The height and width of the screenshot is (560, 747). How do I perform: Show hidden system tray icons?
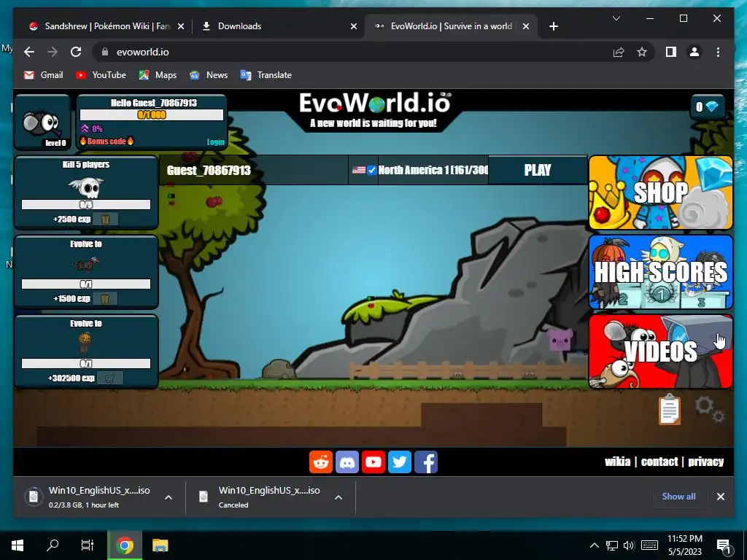[594, 545]
